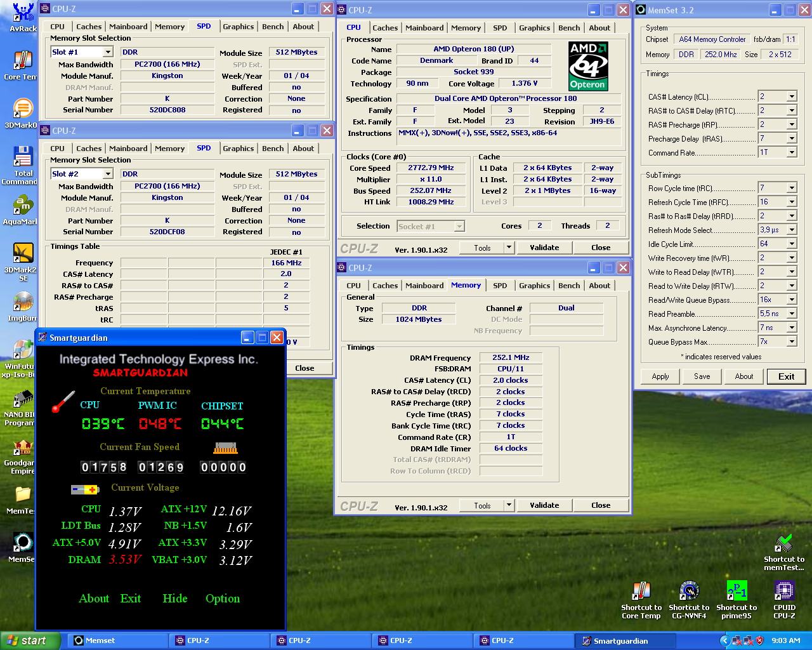The image size is (812, 650).
Task: Open the Total Commander desktop icon
Action: [x=22, y=165]
